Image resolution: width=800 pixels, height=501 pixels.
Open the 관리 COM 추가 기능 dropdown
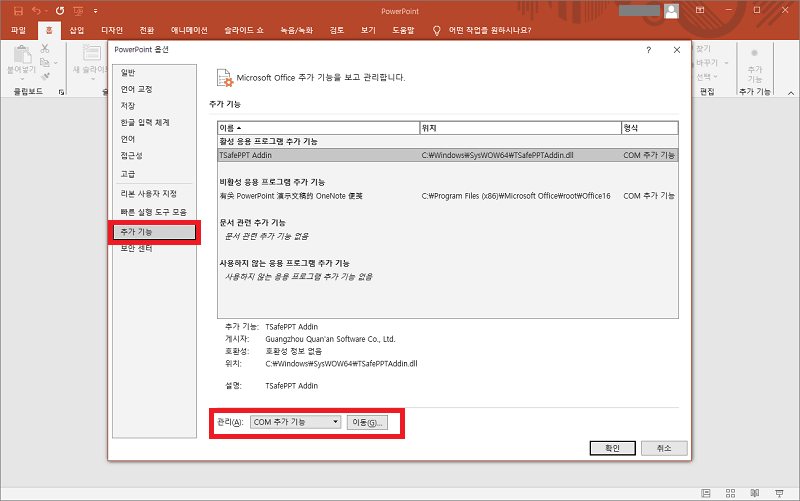pyautogui.click(x=295, y=422)
